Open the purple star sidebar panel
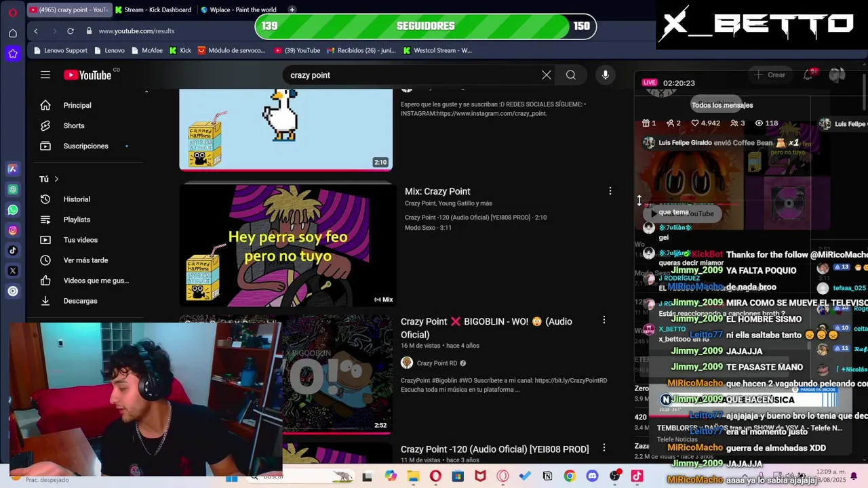Screen dimensions: 868x488 coord(12,54)
